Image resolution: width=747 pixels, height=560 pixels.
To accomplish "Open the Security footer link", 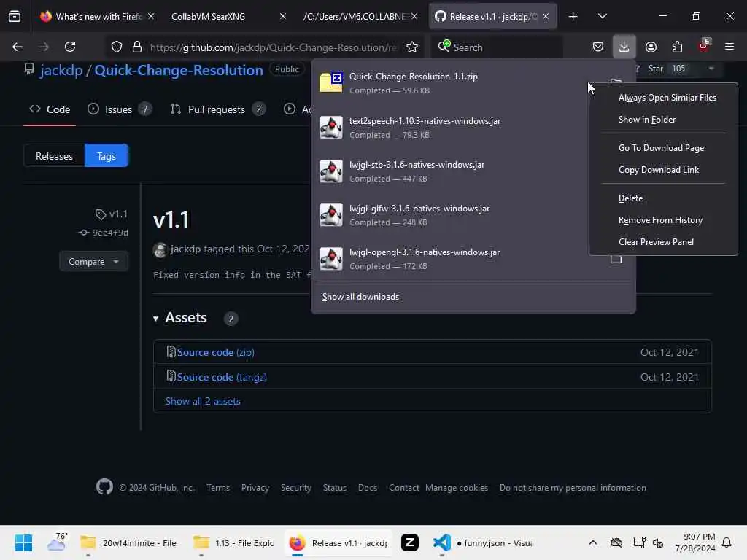I will click(x=296, y=488).
